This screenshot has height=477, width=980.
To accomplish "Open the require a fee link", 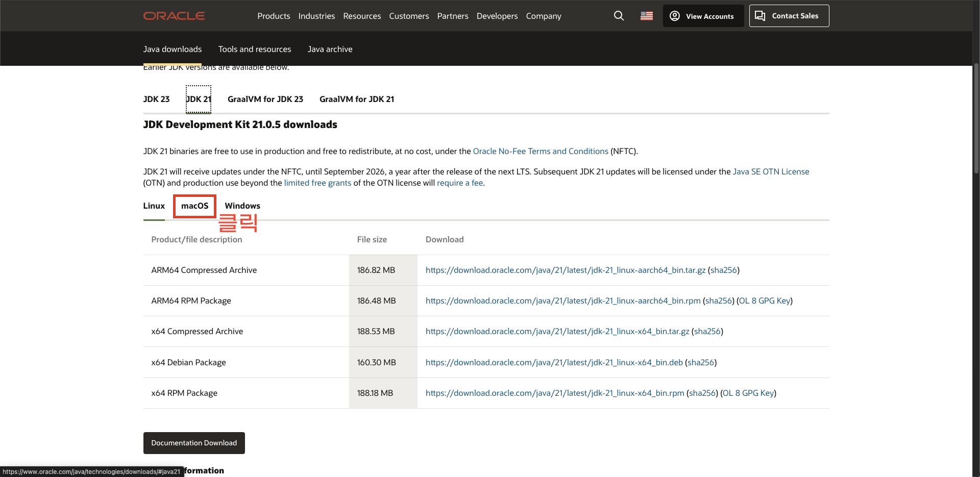I will [x=460, y=183].
